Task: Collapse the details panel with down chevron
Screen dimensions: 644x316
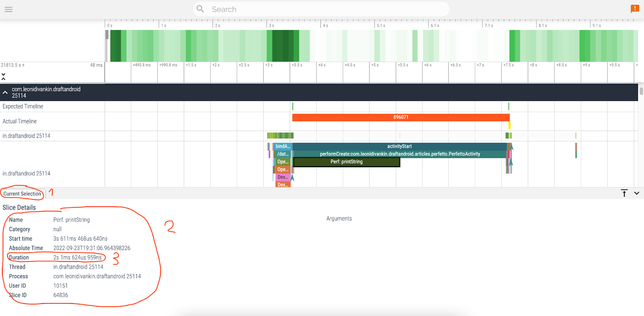Action: (636, 193)
